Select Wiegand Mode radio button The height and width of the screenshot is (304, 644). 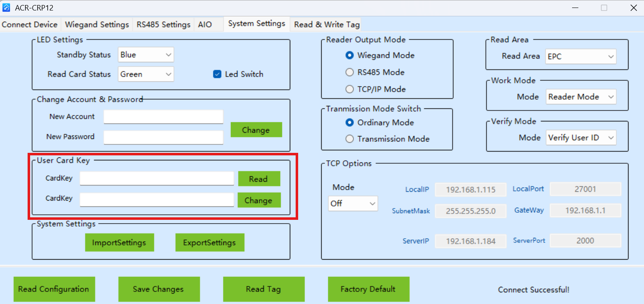350,55
